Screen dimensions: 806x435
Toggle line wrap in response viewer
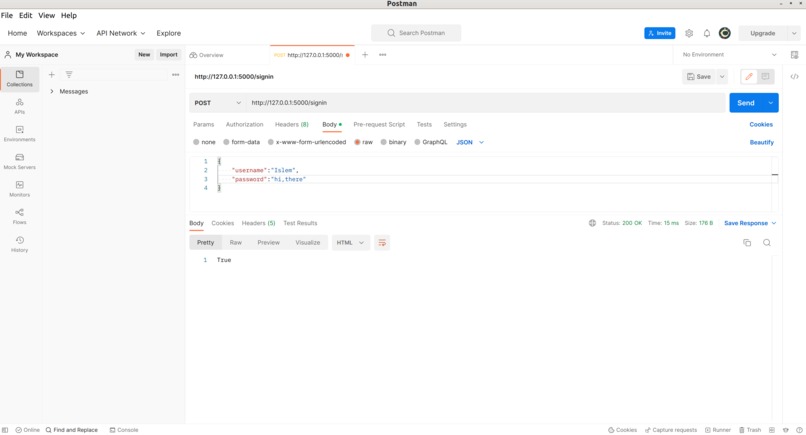pyautogui.click(x=382, y=243)
